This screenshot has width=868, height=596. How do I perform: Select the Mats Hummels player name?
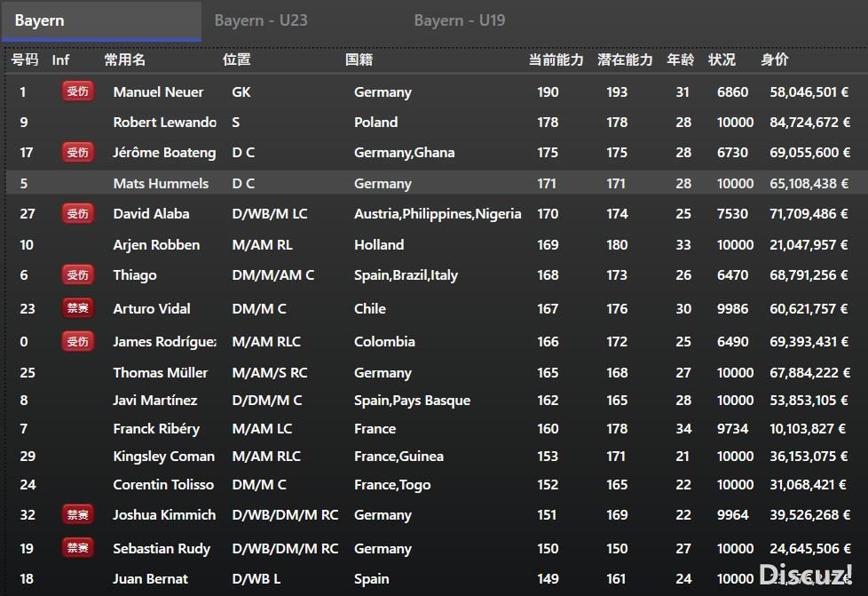[x=161, y=183]
